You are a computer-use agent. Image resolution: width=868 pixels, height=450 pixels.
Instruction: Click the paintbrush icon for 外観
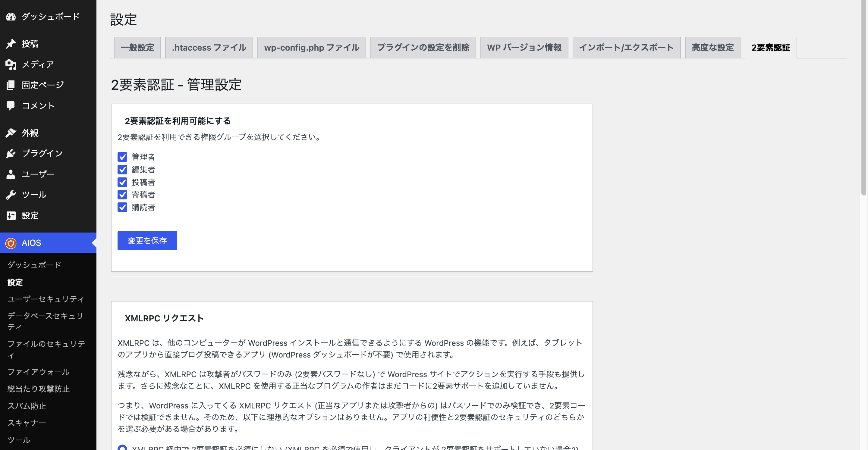[x=11, y=133]
